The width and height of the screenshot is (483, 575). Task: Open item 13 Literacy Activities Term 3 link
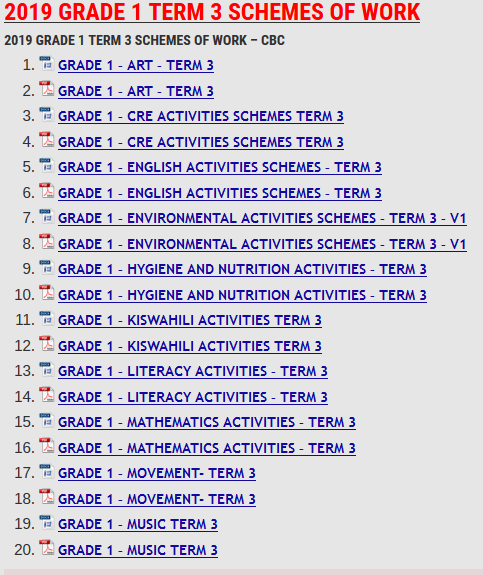pyautogui.click(x=193, y=371)
